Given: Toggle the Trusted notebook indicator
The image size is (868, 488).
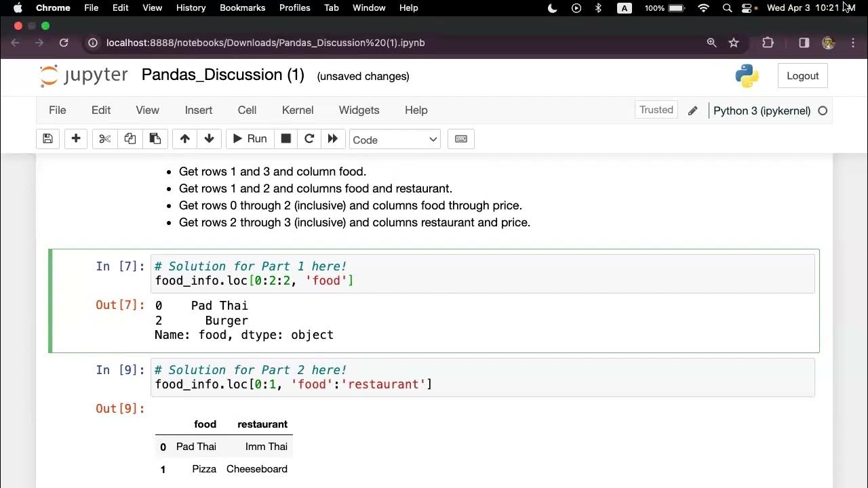Looking at the screenshot, I should pyautogui.click(x=656, y=110).
